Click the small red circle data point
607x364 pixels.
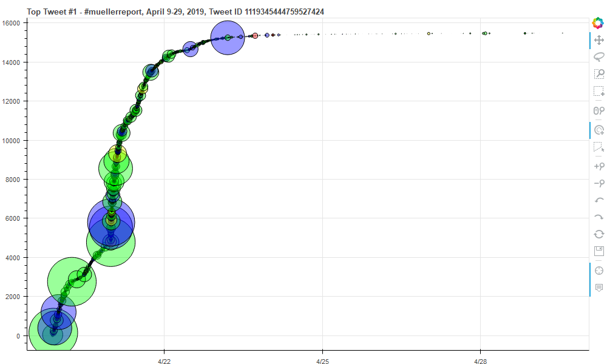click(x=255, y=36)
